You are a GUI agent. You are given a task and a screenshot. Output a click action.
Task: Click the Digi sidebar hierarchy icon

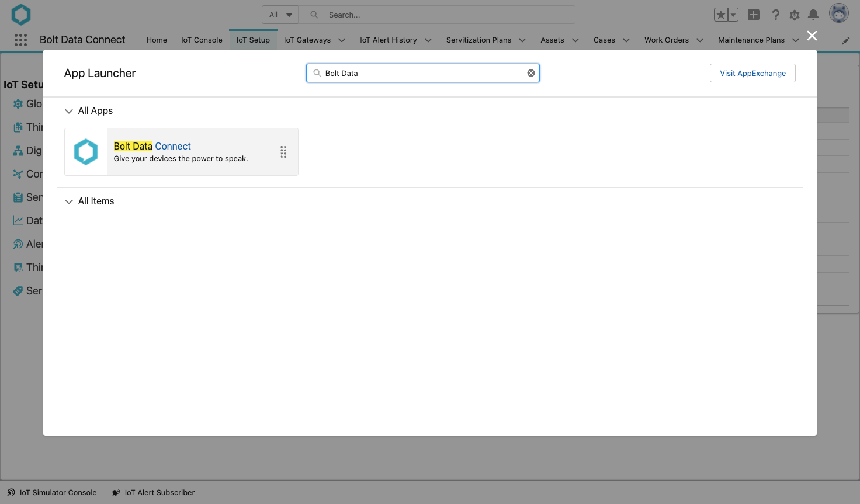[18, 151]
